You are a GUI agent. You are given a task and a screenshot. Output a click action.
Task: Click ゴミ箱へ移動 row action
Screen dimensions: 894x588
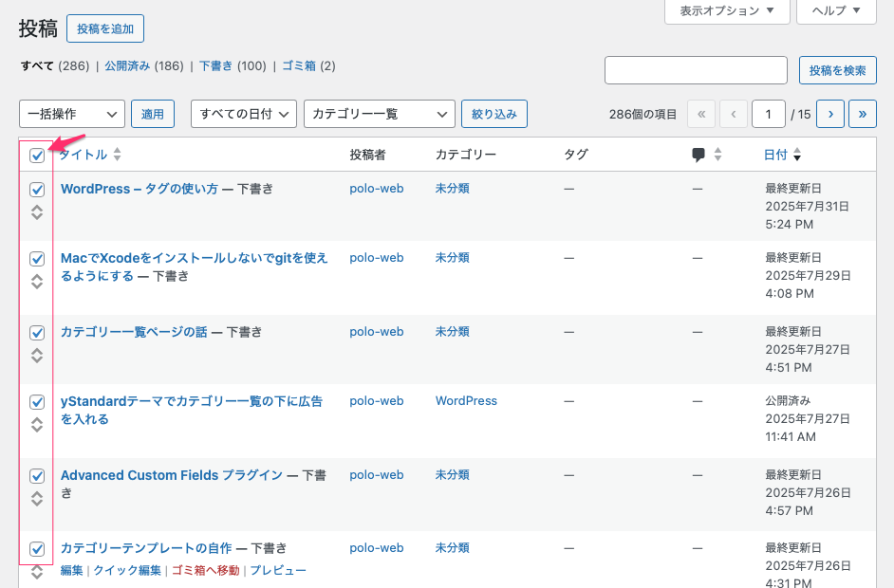[x=205, y=570]
